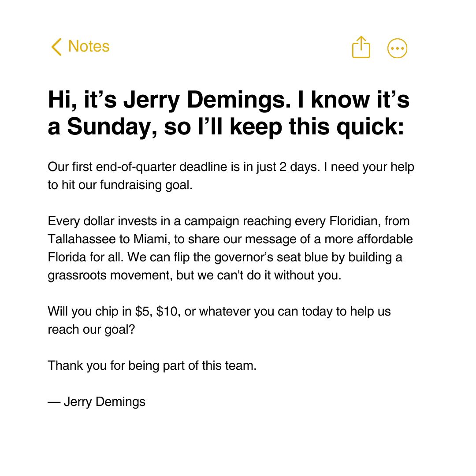The image size is (476, 476).
Task: Click the "— Jerry Demings" signature line
Action: tap(97, 402)
